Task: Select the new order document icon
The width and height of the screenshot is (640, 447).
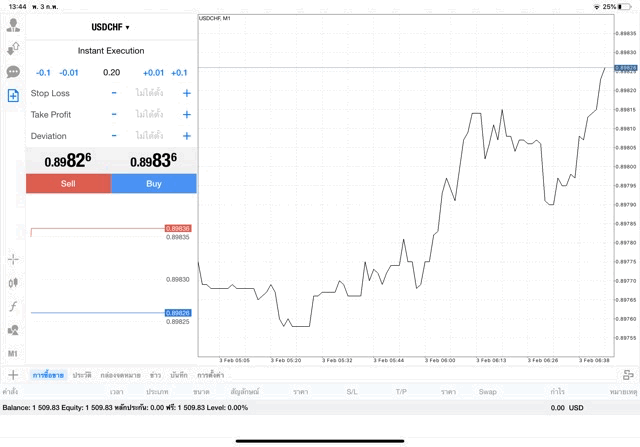Action: click(13, 96)
